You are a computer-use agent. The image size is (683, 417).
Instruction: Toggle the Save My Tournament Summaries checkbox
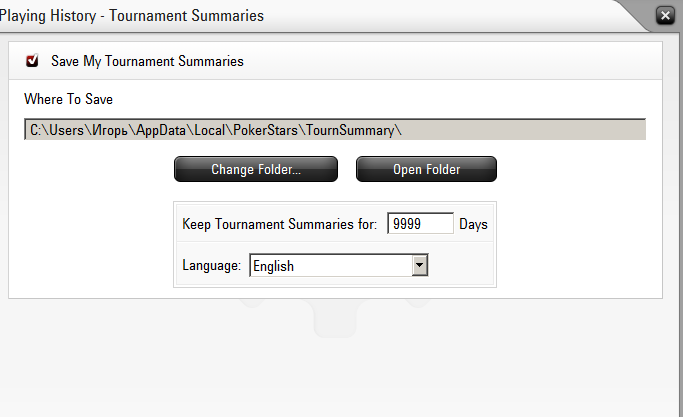pos(32,61)
